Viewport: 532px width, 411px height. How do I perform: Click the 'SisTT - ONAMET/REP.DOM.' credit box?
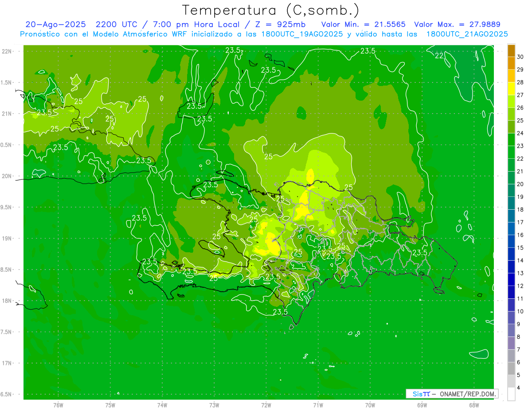(x=452, y=394)
